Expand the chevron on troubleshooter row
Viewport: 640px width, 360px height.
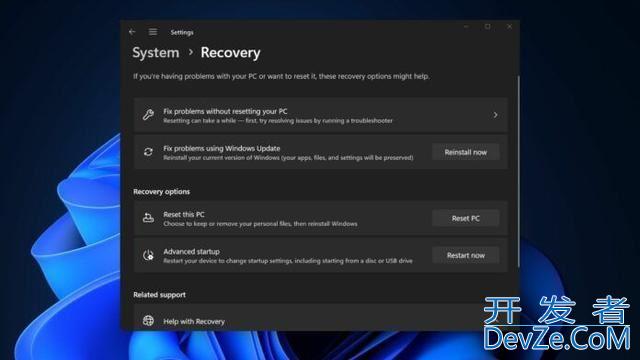coord(495,115)
